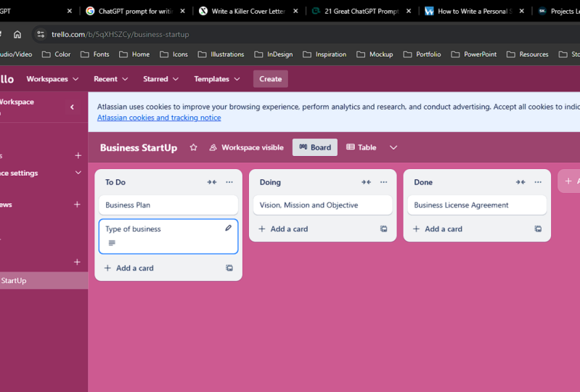Click the browser home icon
This screenshot has width=580, height=392.
[17, 34]
